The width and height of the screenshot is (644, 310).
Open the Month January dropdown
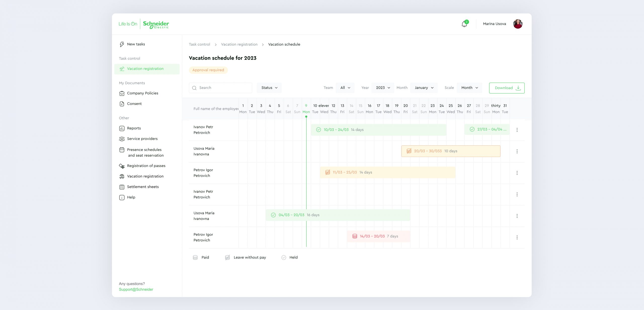424,88
